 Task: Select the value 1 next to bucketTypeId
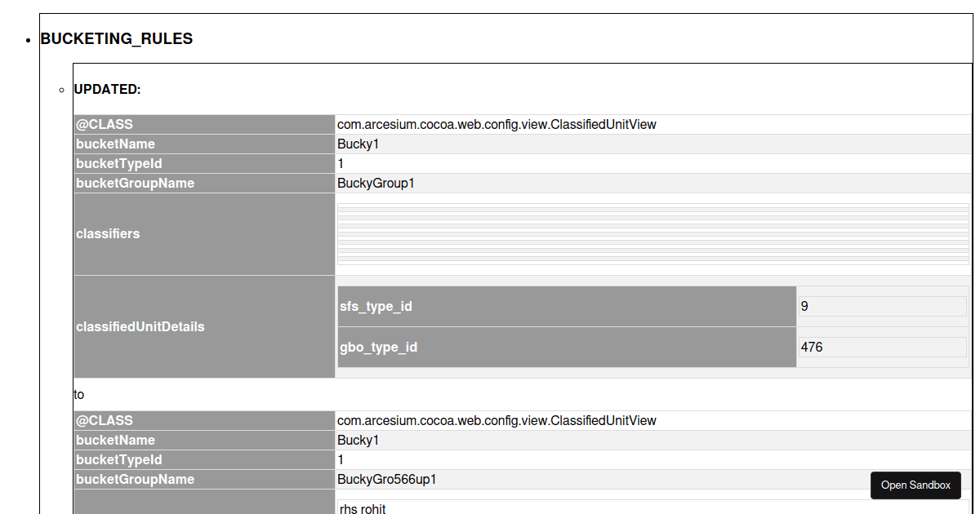[341, 163]
